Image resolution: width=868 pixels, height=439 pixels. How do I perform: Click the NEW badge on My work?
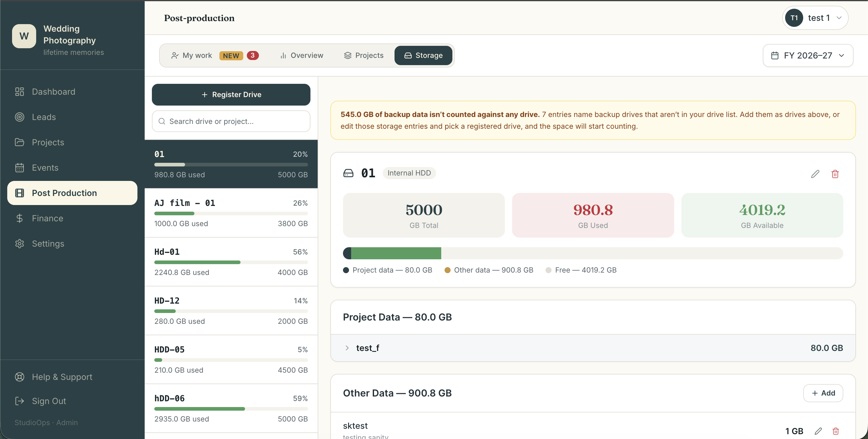coord(231,56)
